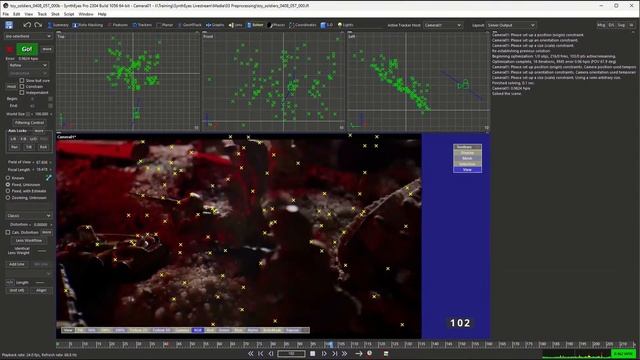Open the Roto Masking room

point(88,25)
